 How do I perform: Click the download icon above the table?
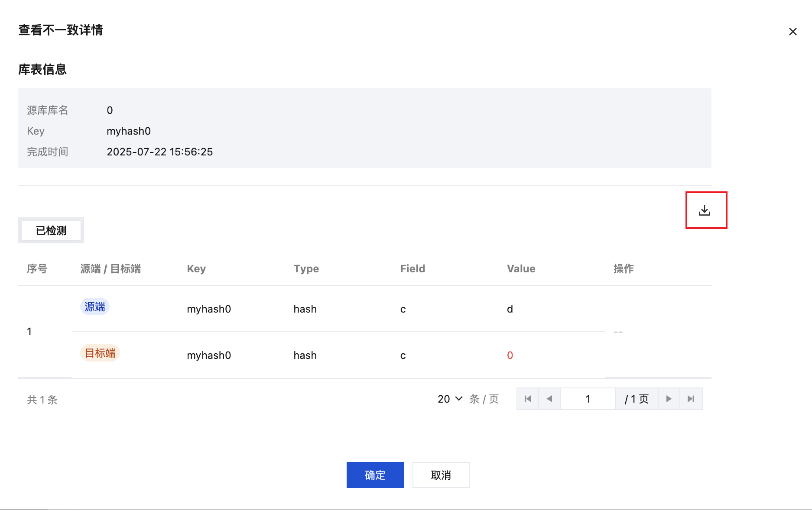click(x=705, y=211)
